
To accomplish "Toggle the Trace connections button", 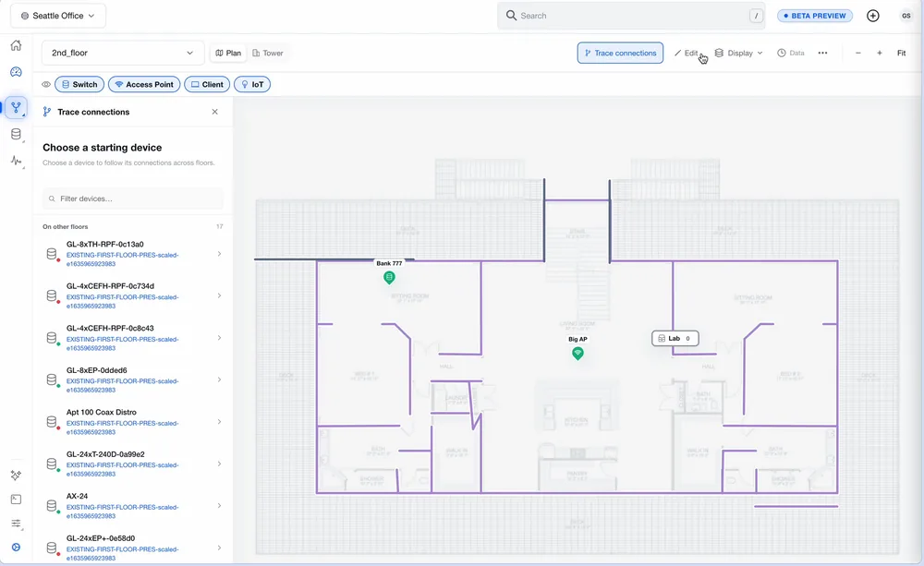I will [620, 53].
